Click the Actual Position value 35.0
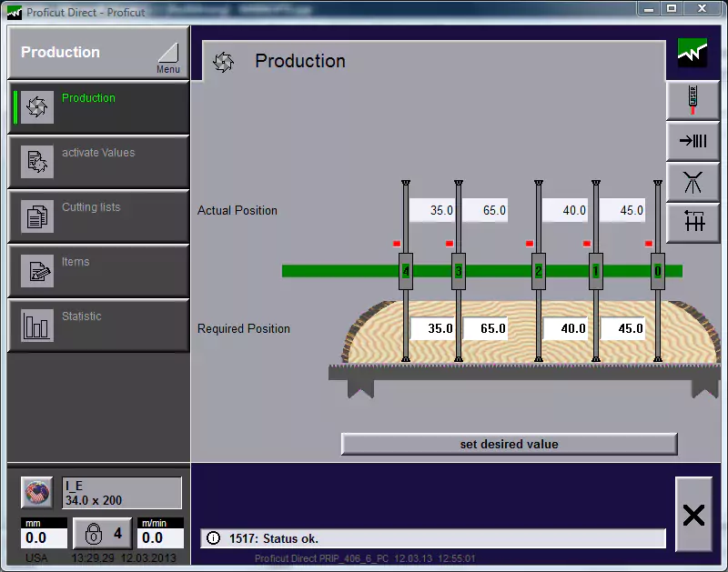 pyautogui.click(x=432, y=210)
